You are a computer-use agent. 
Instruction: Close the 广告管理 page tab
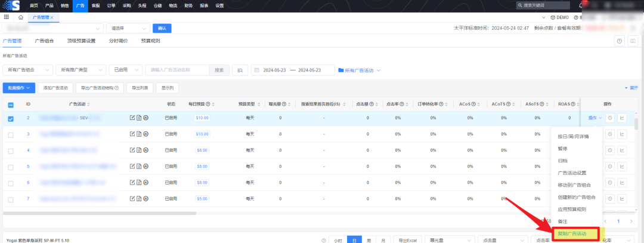(52, 18)
